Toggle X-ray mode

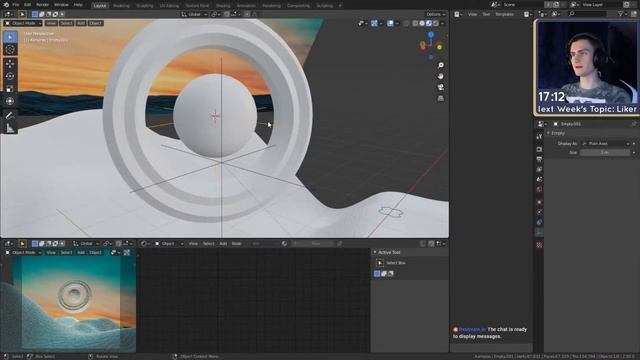click(x=406, y=23)
